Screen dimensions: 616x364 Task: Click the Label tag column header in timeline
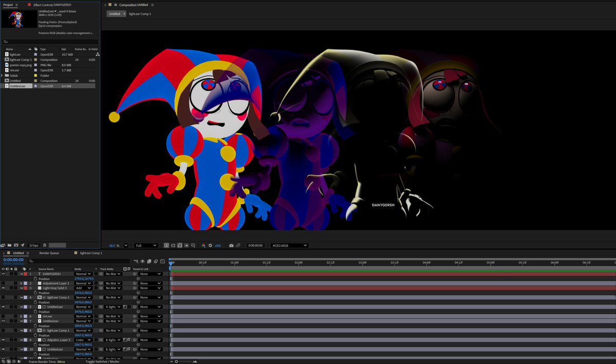(24, 269)
